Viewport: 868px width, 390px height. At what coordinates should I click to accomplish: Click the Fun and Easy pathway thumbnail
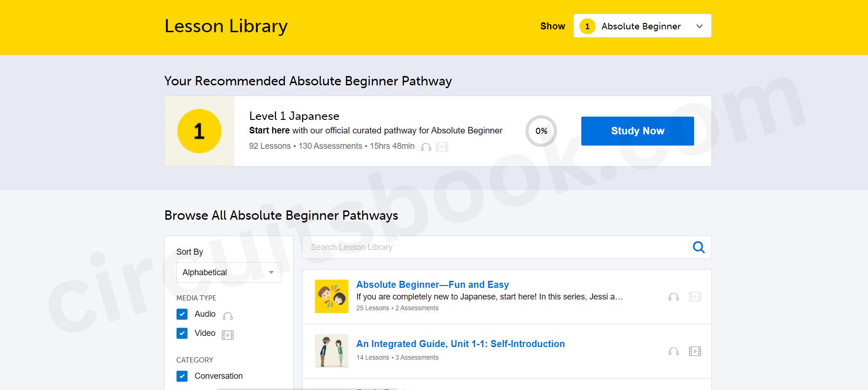click(x=331, y=296)
